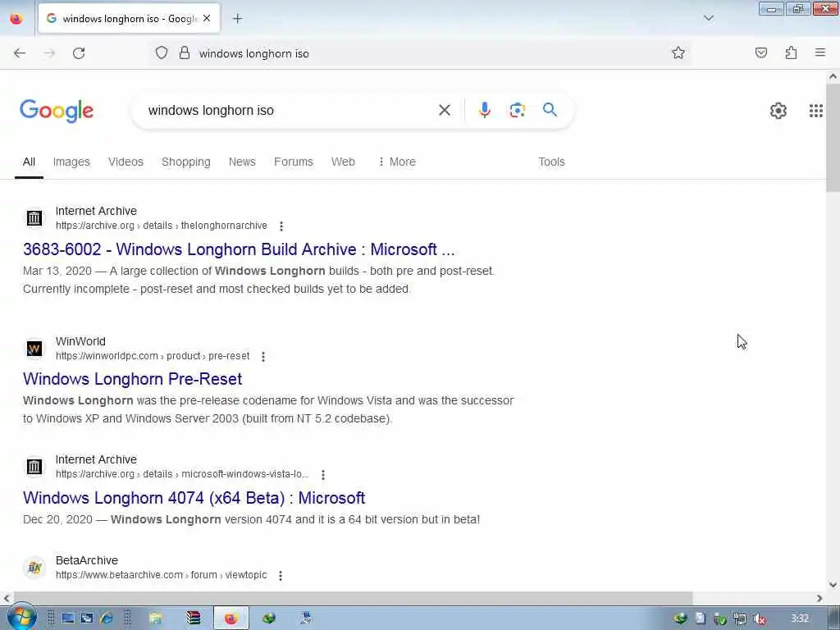Open more options for the BetaArchive result
The width and height of the screenshot is (840, 630).
(281, 575)
